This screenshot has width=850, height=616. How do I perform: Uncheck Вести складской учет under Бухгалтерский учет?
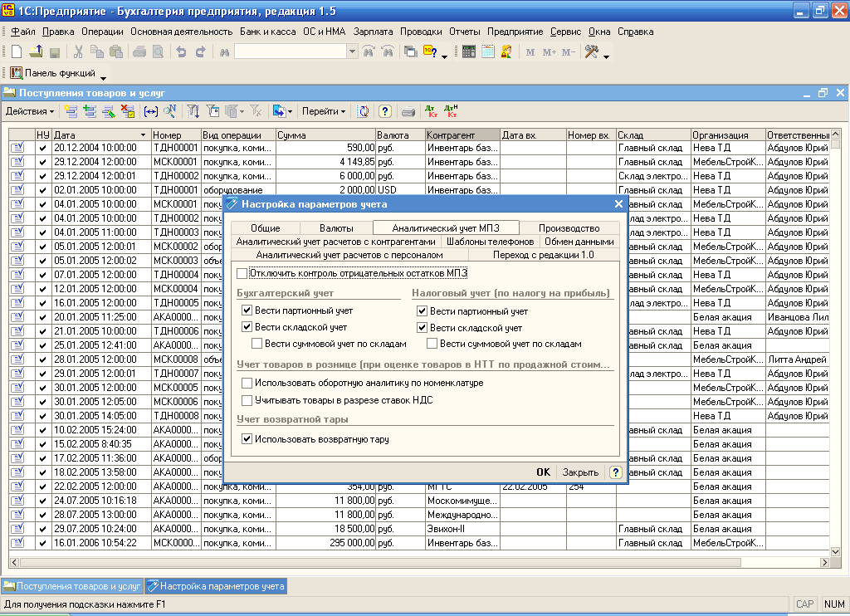(247, 327)
